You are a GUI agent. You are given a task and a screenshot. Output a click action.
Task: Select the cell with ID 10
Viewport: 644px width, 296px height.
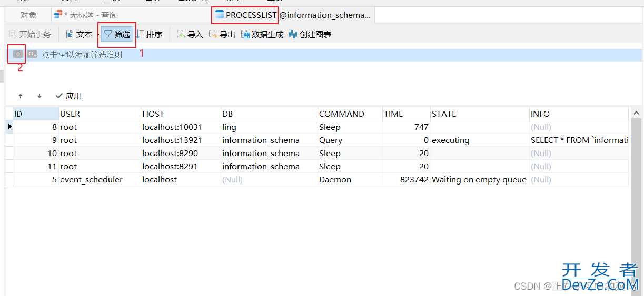(x=35, y=153)
